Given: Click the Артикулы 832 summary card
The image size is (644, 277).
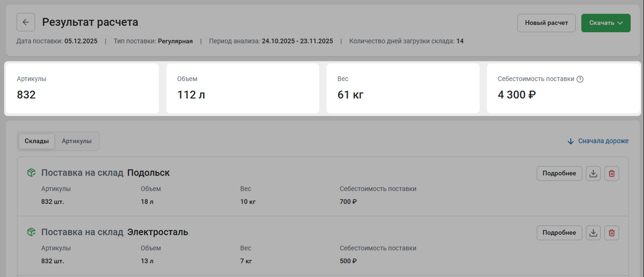Looking at the screenshot, I should pos(82,88).
